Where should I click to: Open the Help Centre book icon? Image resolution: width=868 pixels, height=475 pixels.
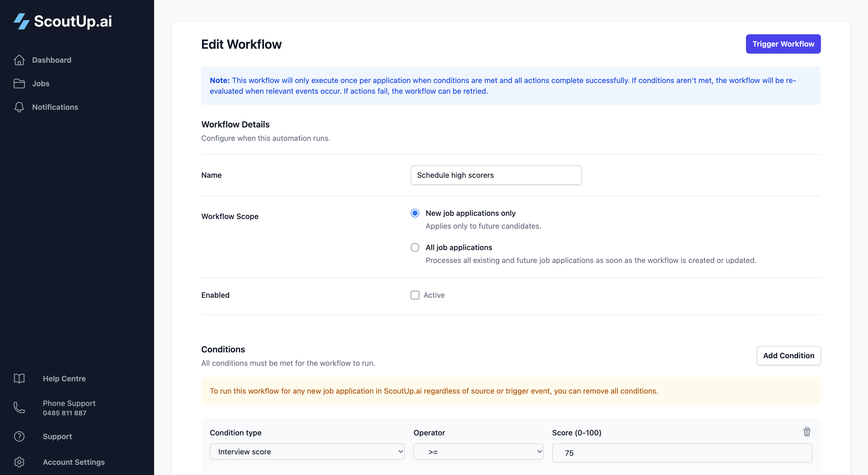(19, 378)
